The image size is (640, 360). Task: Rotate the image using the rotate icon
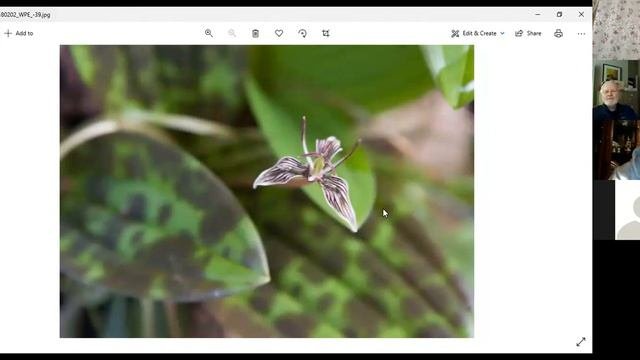click(x=302, y=33)
